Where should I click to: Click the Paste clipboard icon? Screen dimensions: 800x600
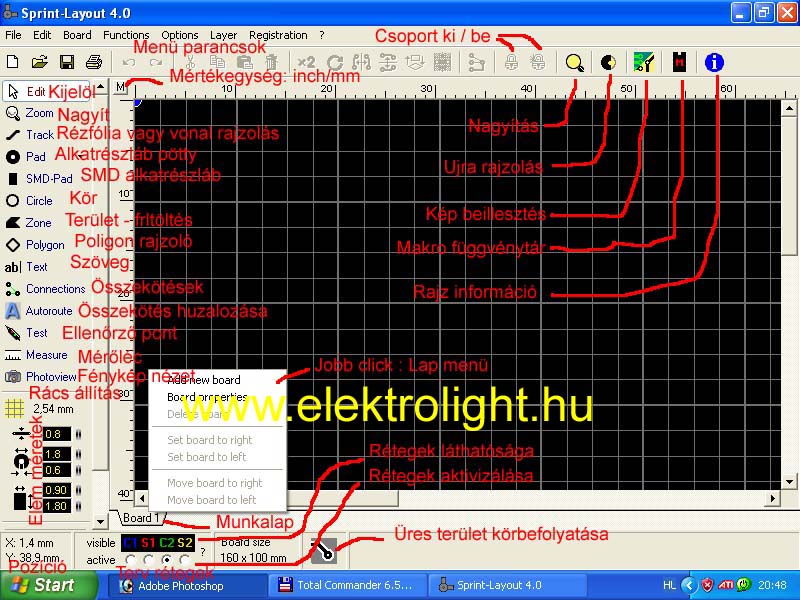(245, 63)
